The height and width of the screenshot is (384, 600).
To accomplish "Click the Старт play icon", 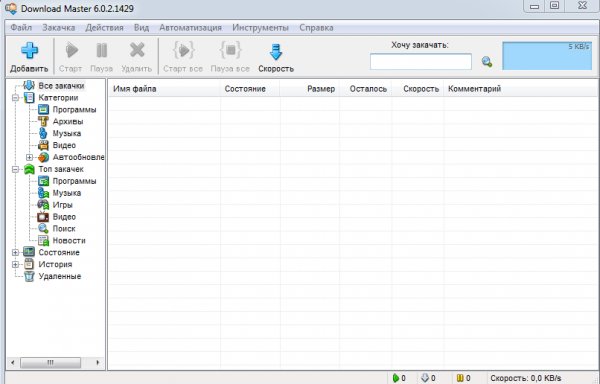I will point(71,50).
